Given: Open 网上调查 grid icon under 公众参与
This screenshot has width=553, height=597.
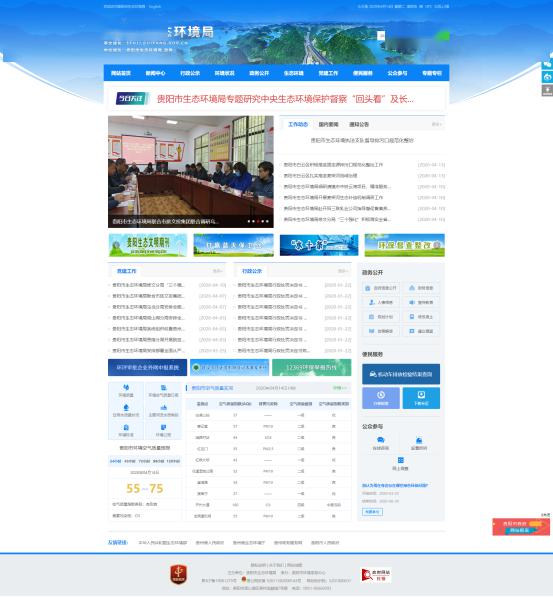Looking at the screenshot, I should click(400, 460).
